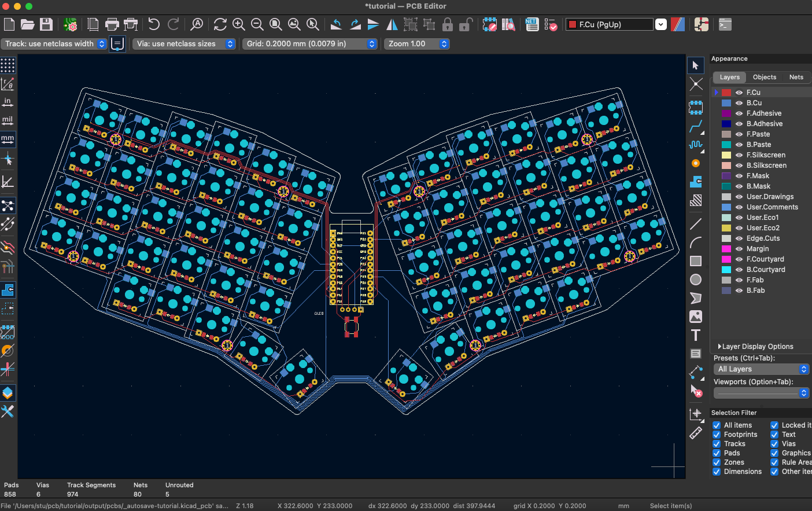Screen dimensions: 812x511
Task: Lock the selected items
Action: 448,24
